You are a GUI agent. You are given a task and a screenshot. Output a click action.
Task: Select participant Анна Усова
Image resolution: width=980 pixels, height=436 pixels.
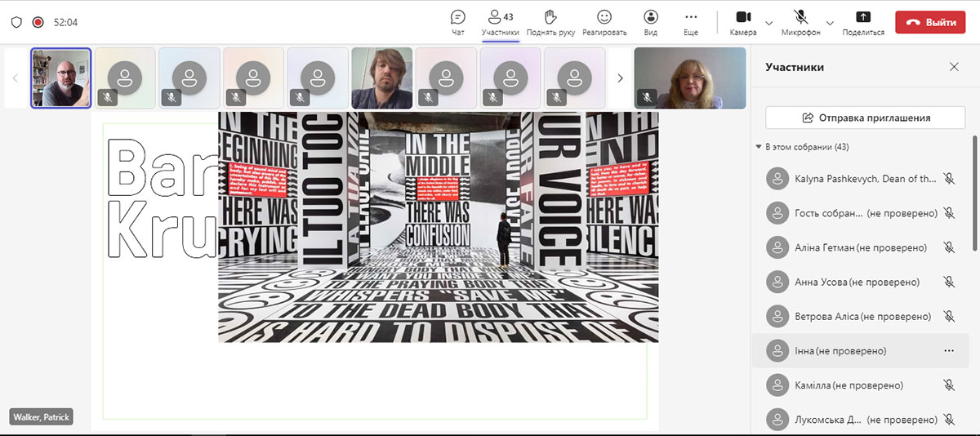[x=861, y=282]
